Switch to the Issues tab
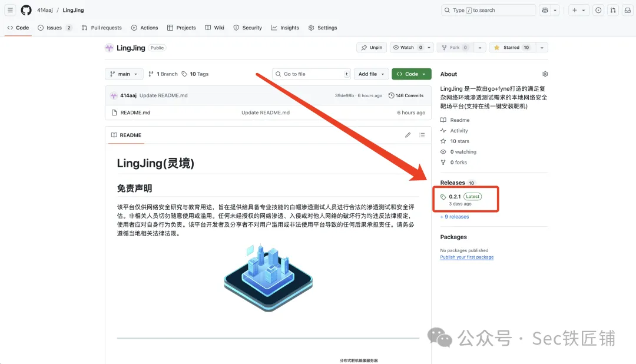Image resolution: width=636 pixels, height=364 pixels. pos(54,28)
